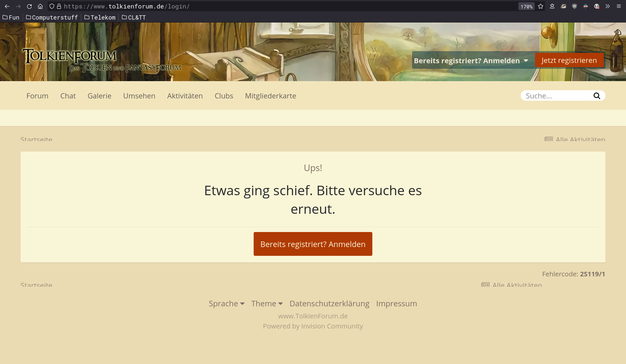Open the bookmarks tray toolbar icon
Image resolution: width=626 pixels, height=364 pixels.
(552, 7)
